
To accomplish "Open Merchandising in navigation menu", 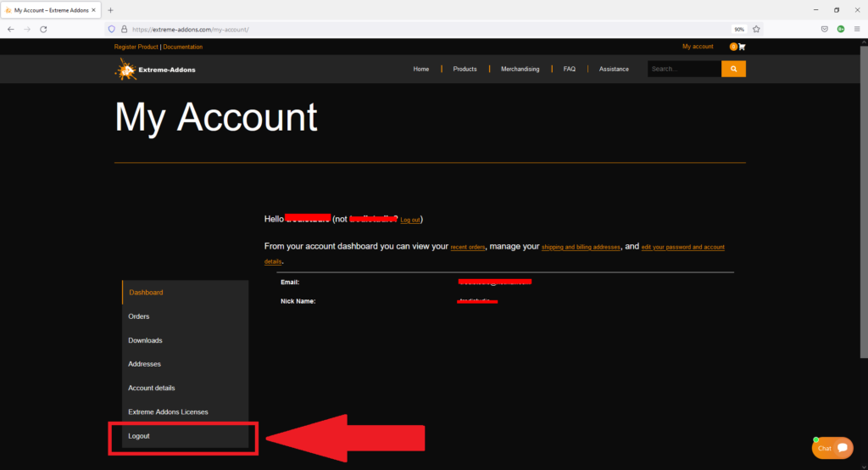I will point(520,70).
